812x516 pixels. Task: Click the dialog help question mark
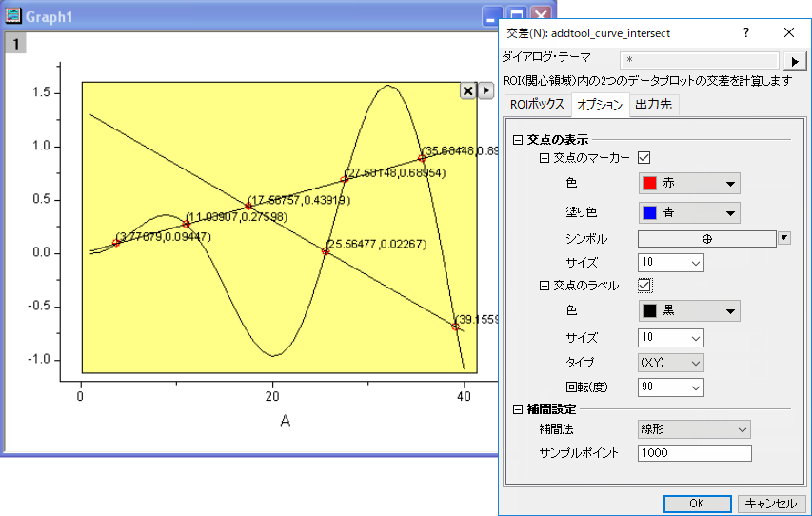(x=745, y=32)
